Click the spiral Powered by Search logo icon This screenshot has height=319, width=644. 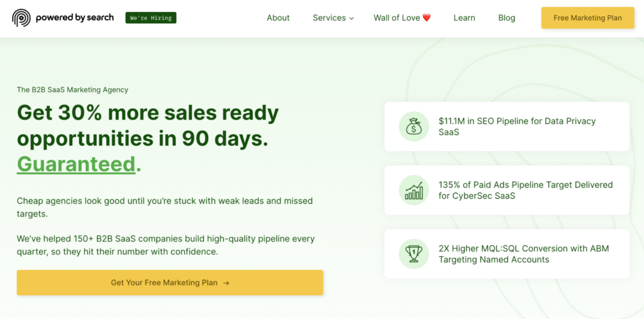pyautogui.click(x=21, y=18)
